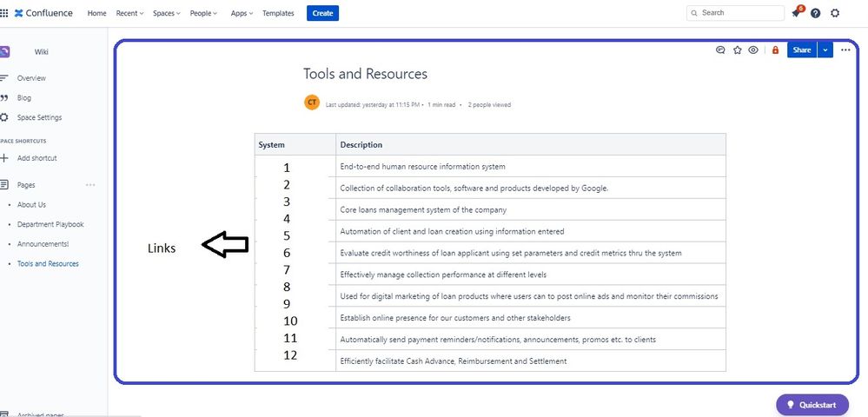Viewport: 868px width, 417px height.
Task: Click the inline comments icon
Action: (x=720, y=50)
